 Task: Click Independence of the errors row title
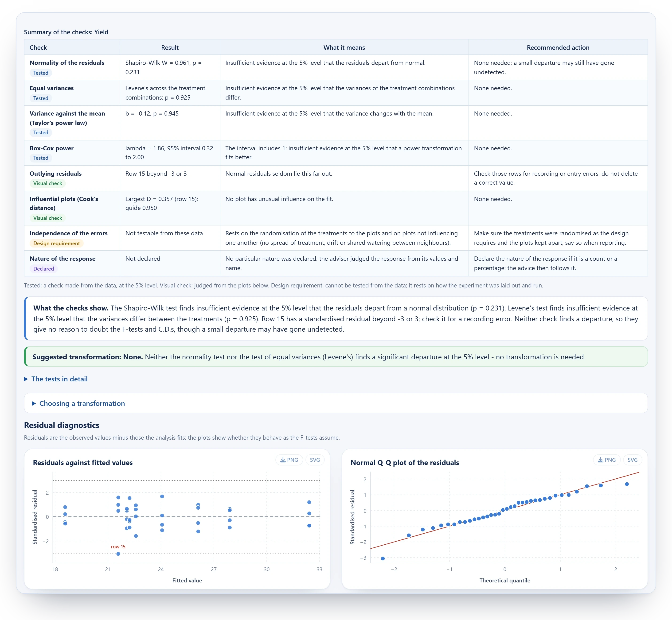68,233
